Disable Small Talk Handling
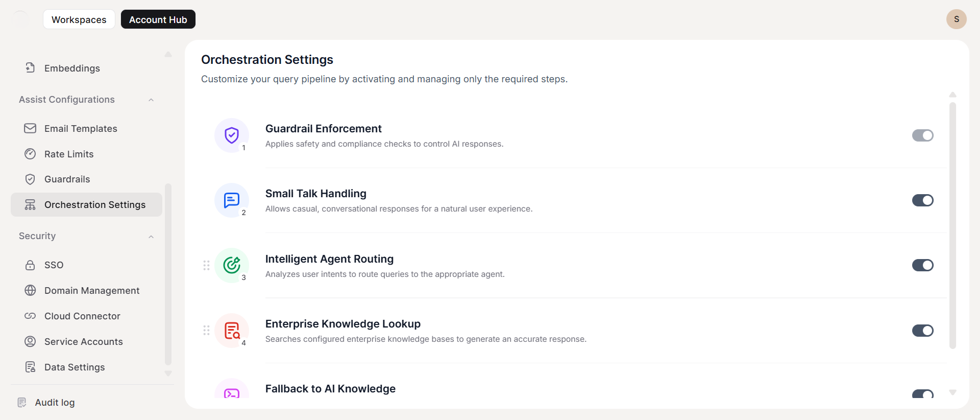Viewport: 980px width, 420px height. pyautogui.click(x=923, y=200)
